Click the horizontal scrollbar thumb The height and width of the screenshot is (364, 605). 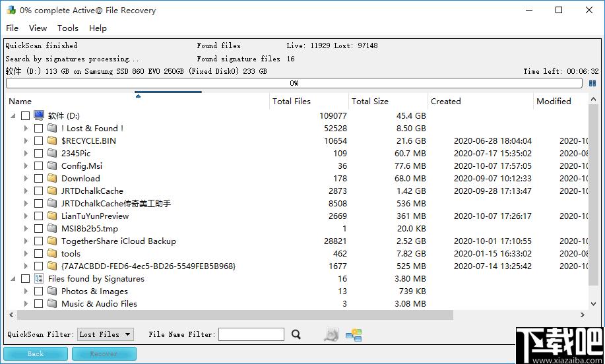(235, 315)
